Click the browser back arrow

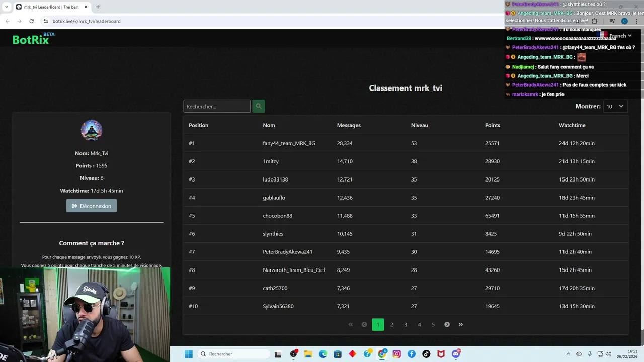tap(7, 21)
